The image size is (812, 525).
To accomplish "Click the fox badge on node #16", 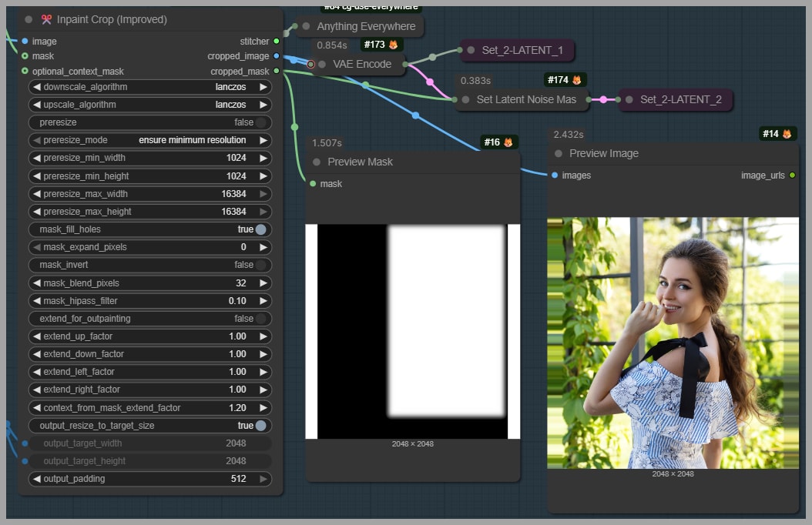I will tap(508, 142).
